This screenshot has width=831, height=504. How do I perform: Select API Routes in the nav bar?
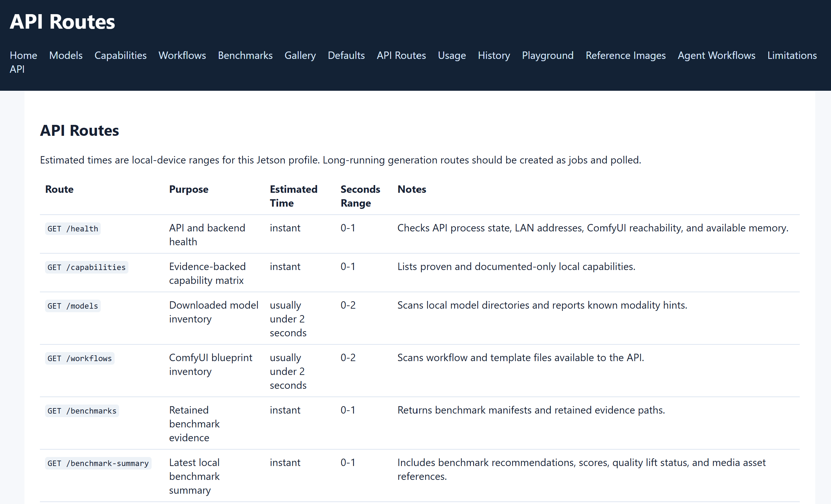coord(401,55)
